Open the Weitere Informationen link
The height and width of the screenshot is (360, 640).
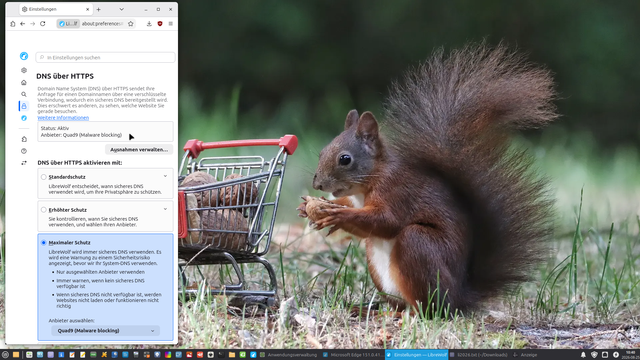[63, 118]
